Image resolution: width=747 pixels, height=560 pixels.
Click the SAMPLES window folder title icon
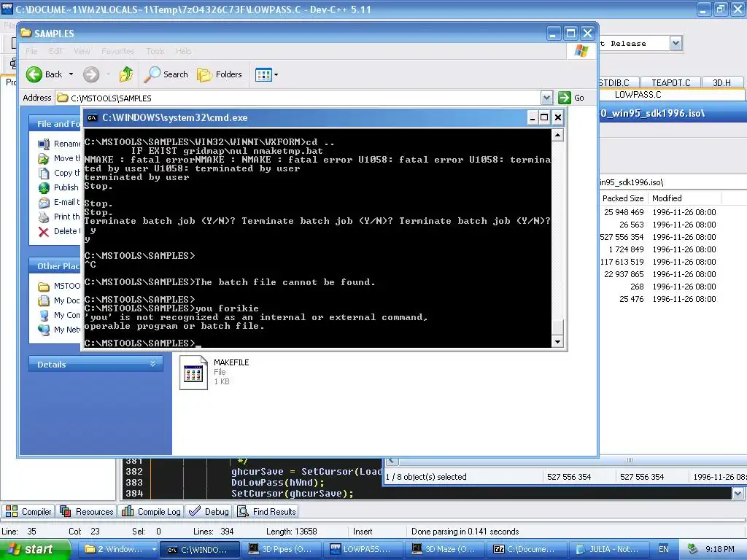(26, 34)
